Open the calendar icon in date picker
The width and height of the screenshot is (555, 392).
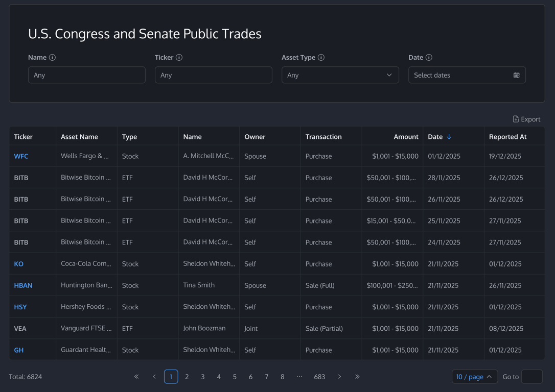tap(516, 75)
